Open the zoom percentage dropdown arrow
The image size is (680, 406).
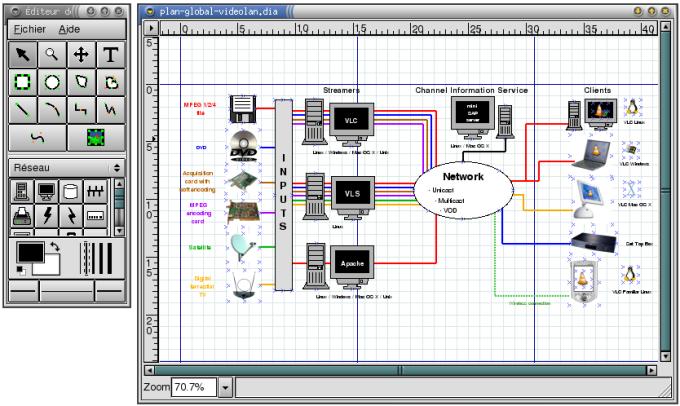(x=225, y=386)
